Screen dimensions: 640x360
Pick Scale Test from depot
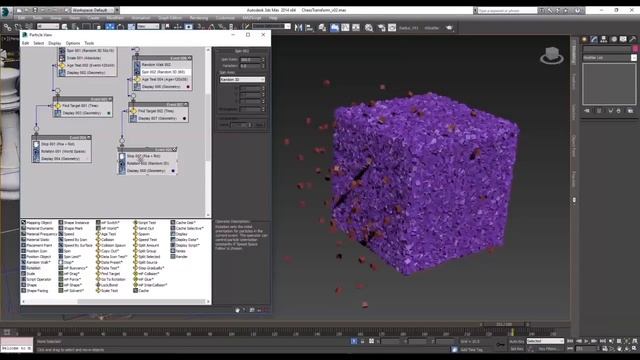(x=107, y=291)
